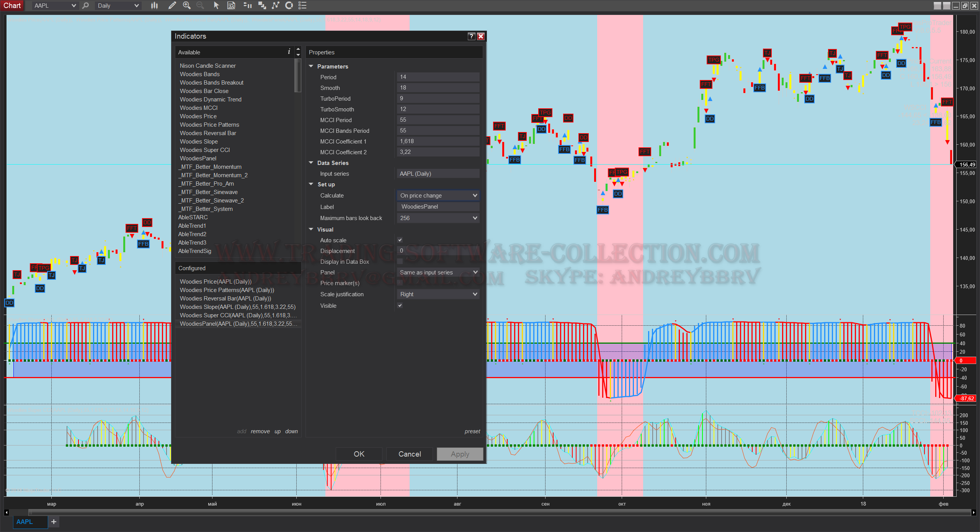Collapse the Parameters section
980x532 pixels.
point(311,66)
